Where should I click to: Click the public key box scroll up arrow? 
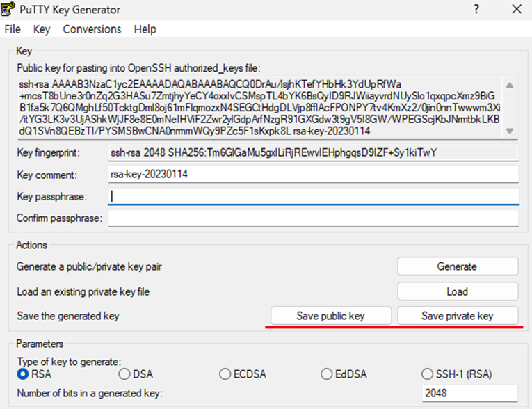click(510, 85)
